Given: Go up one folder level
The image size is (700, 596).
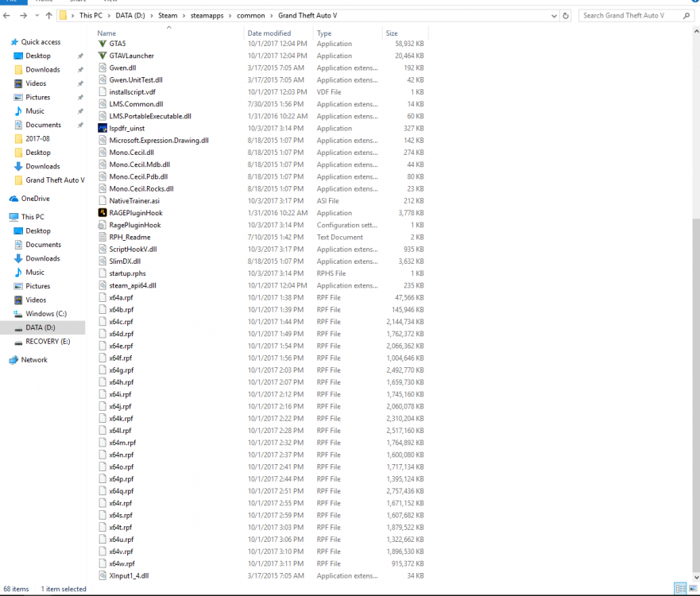Looking at the screenshot, I should pyautogui.click(x=48, y=16).
